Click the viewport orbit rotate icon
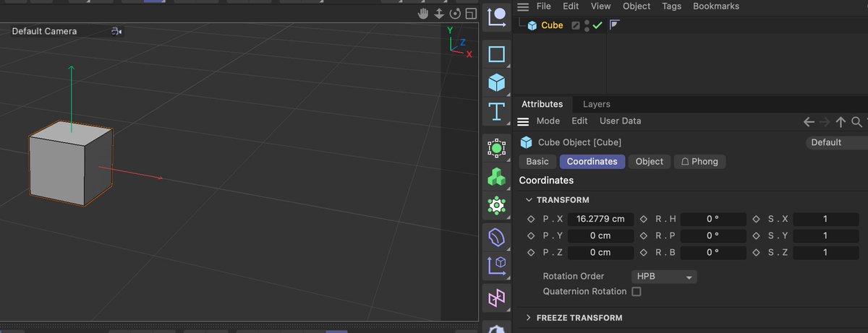Viewport: 868px width, 333px height. [455, 14]
